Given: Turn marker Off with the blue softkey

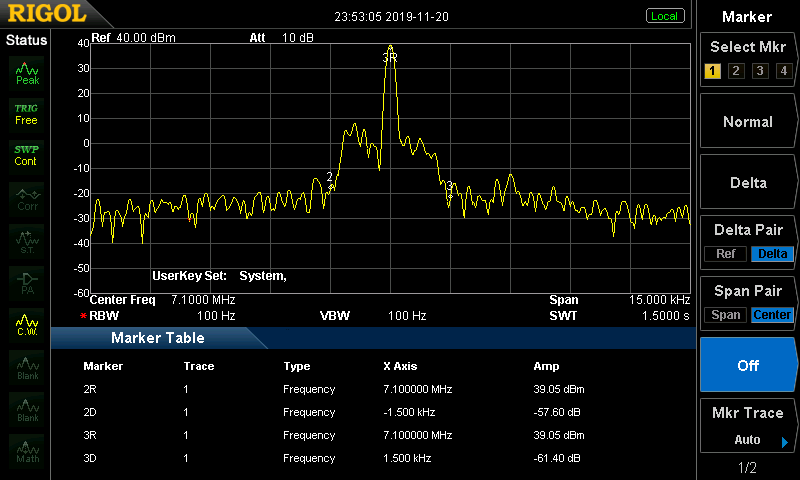Looking at the screenshot, I should coord(748,365).
